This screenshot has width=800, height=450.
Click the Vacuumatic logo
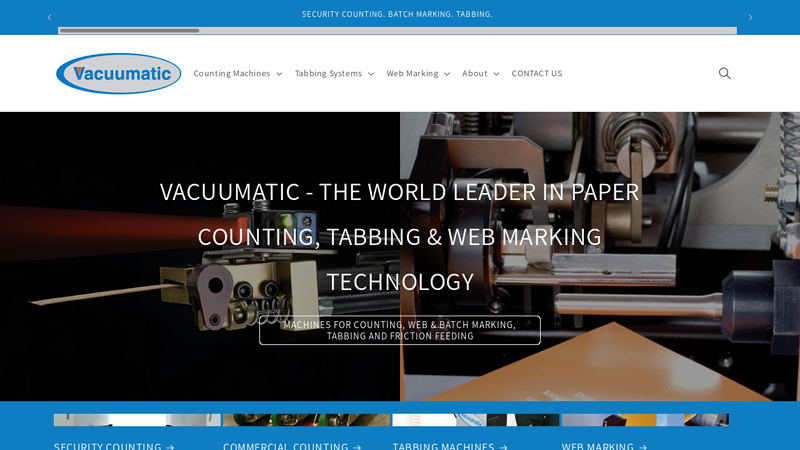click(x=118, y=73)
